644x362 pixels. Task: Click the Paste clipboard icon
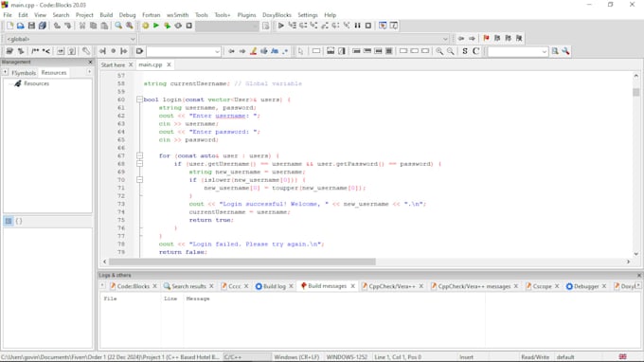pyautogui.click(x=104, y=26)
